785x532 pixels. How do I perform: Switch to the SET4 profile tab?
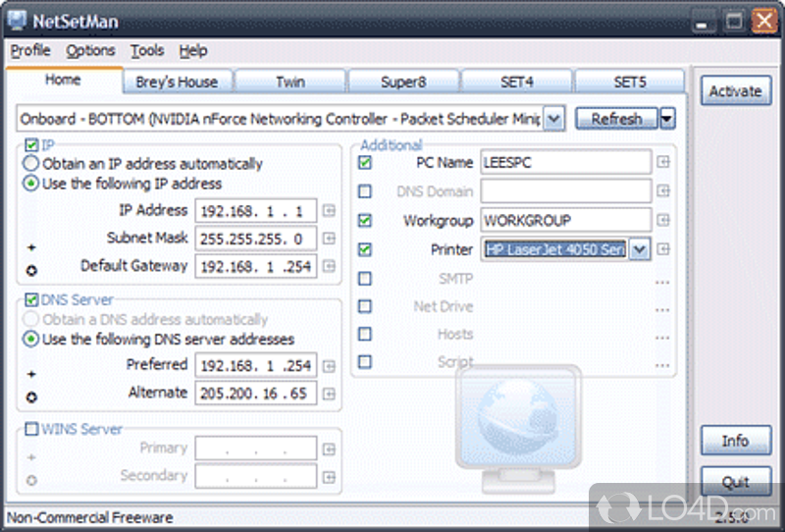coord(517,81)
